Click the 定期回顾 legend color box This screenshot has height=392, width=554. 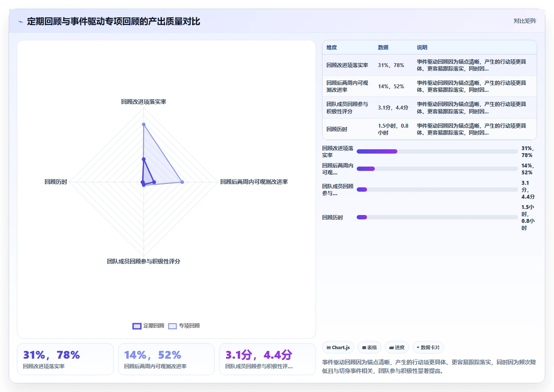click(x=137, y=326)
